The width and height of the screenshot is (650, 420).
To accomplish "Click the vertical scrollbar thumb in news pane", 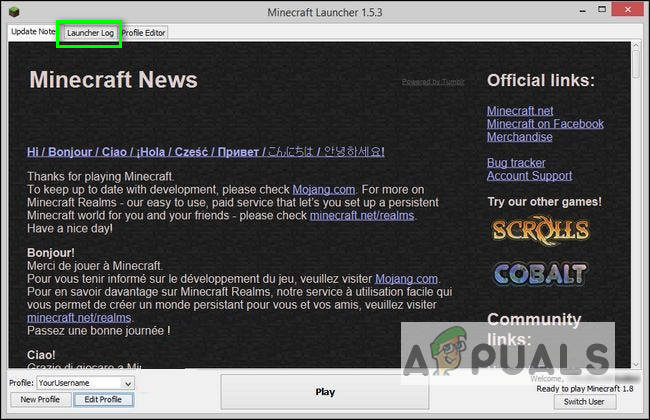I will pyautogui.click(x=636, y=63).
